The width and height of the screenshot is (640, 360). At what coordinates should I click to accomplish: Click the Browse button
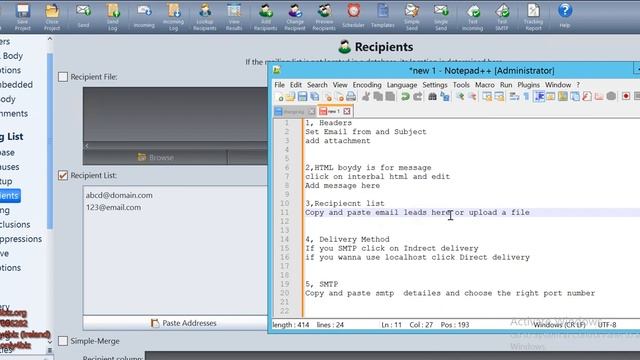(155, 157)
